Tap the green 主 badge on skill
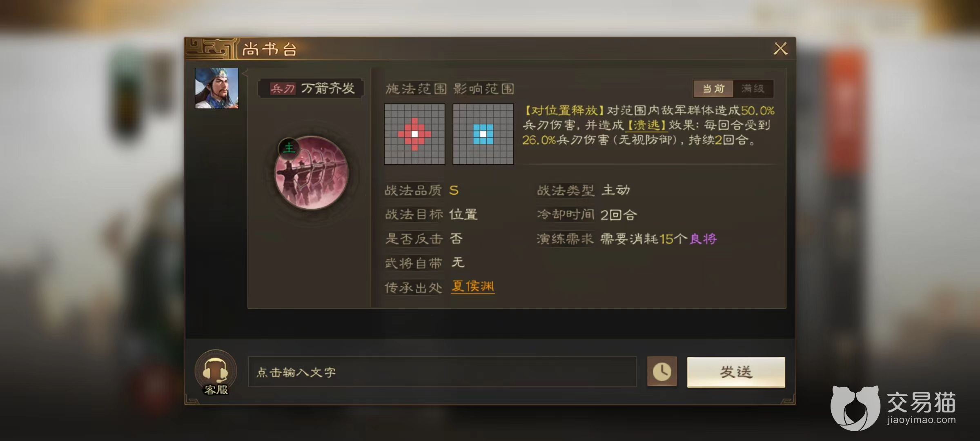 pyautogui.click(x=289, y=147)
